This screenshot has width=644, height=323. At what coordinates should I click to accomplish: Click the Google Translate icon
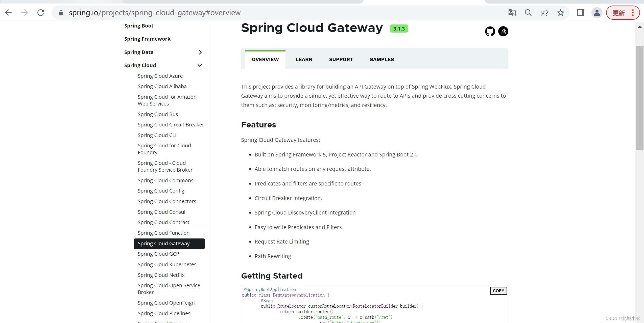pos(512,13)
